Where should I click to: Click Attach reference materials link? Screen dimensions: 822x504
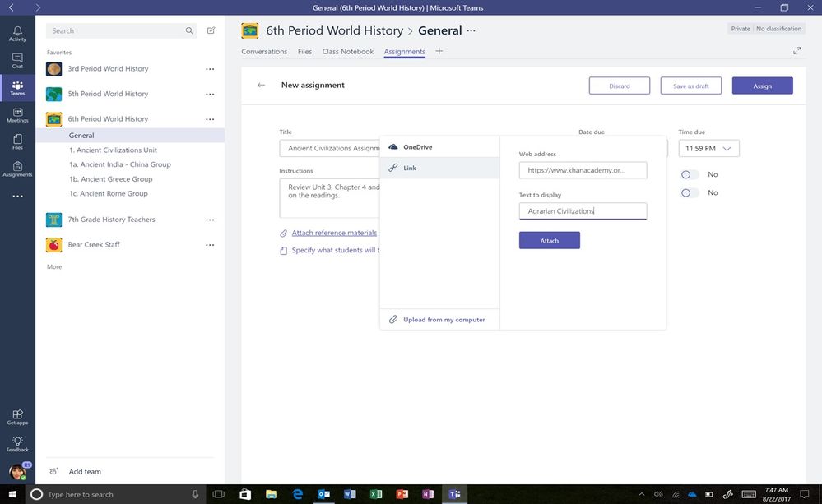coord(334,233)
